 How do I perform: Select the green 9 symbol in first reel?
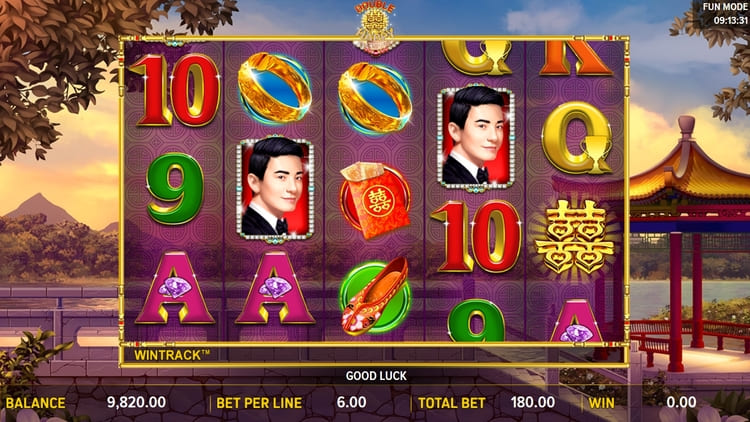(x=175, y=188)
